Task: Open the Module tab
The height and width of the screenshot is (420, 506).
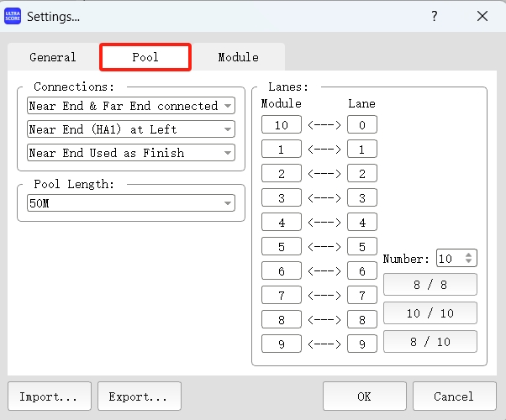Action: (x=238, y=57)
